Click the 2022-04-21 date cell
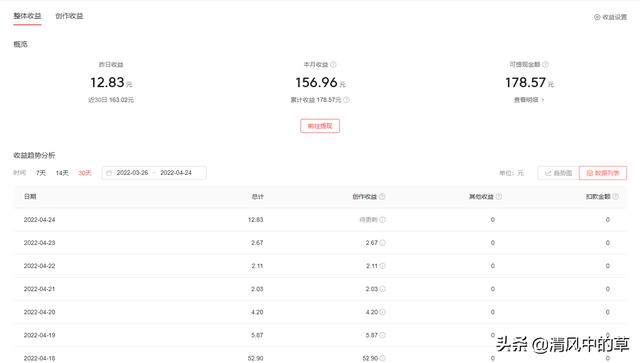 (x=40, y=289)
